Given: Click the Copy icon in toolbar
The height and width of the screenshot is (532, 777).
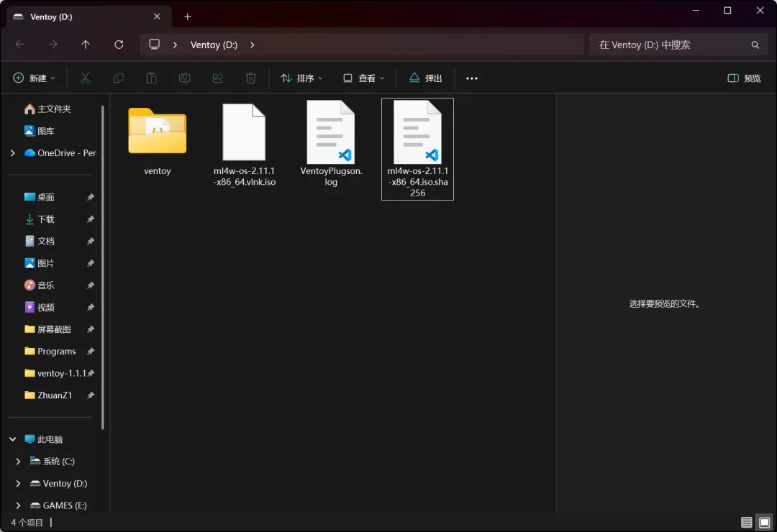Looking at the screenshot, I should (119, 78).
